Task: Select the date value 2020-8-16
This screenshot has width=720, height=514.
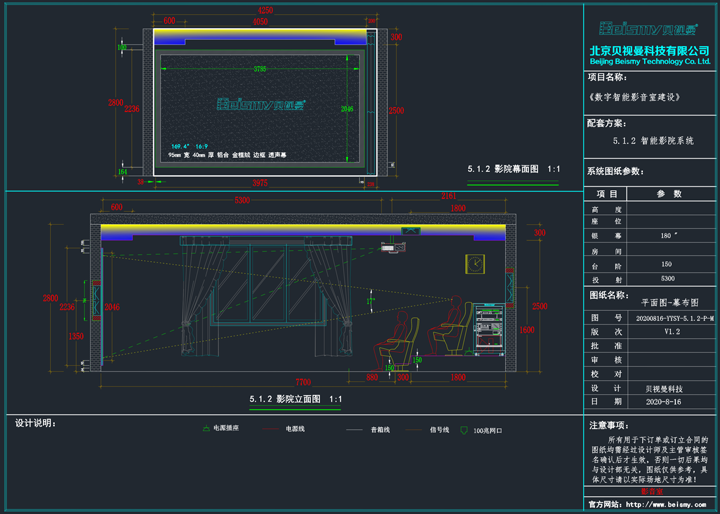Action: coord(664,401)
